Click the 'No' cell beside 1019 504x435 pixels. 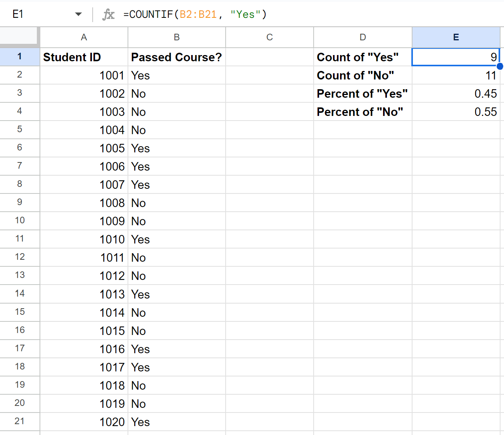point(177,404)
